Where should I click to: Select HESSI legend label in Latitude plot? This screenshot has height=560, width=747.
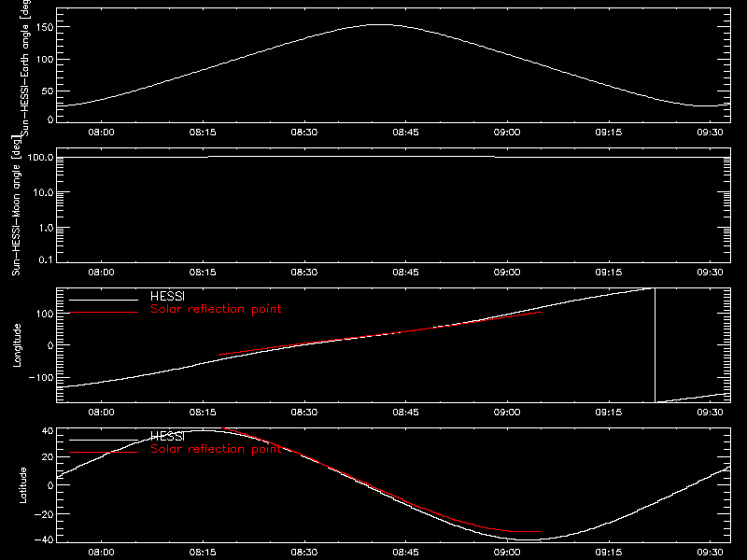167,436
